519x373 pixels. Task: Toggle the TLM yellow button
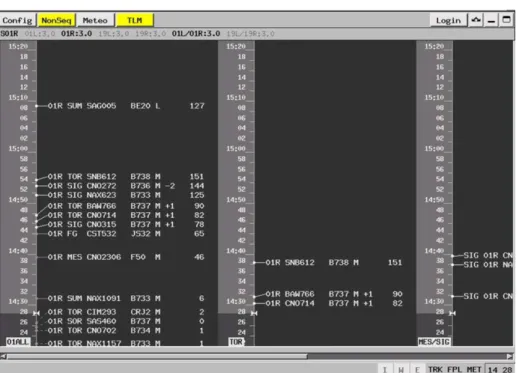click(x=135, y=20)
